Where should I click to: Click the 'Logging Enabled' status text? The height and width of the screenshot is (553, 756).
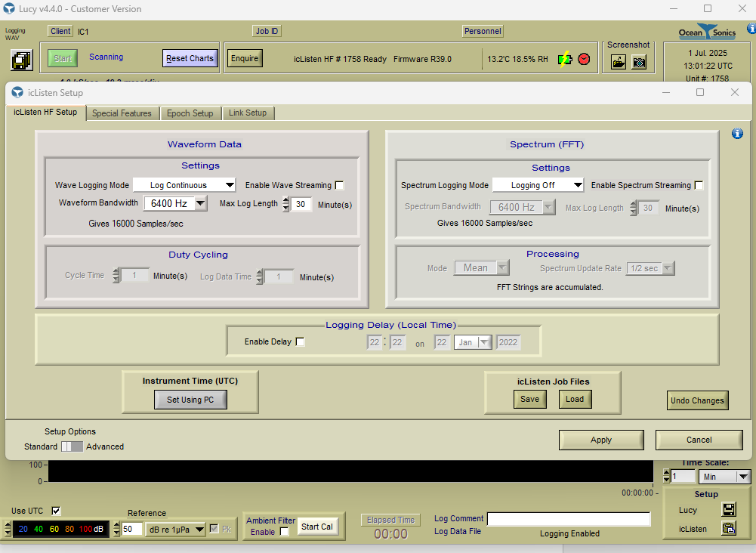(570, 533)
